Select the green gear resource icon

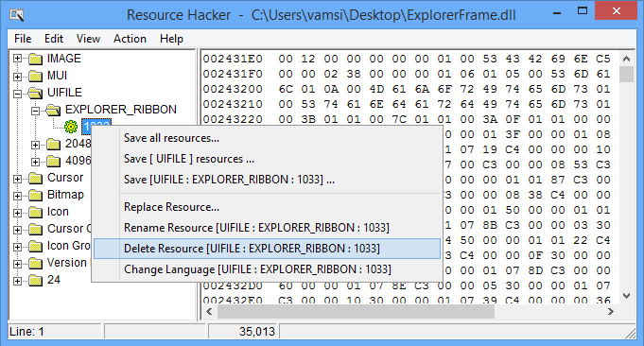(71, 127)
